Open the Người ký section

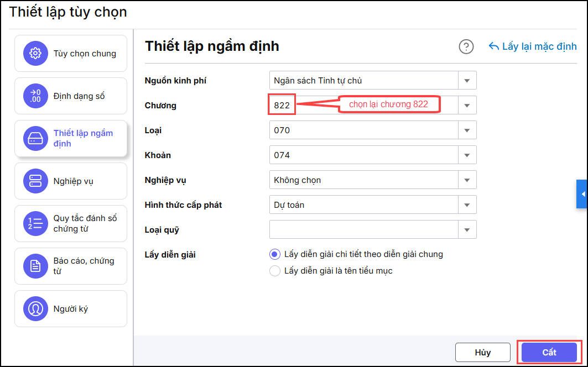pos(71,309)
